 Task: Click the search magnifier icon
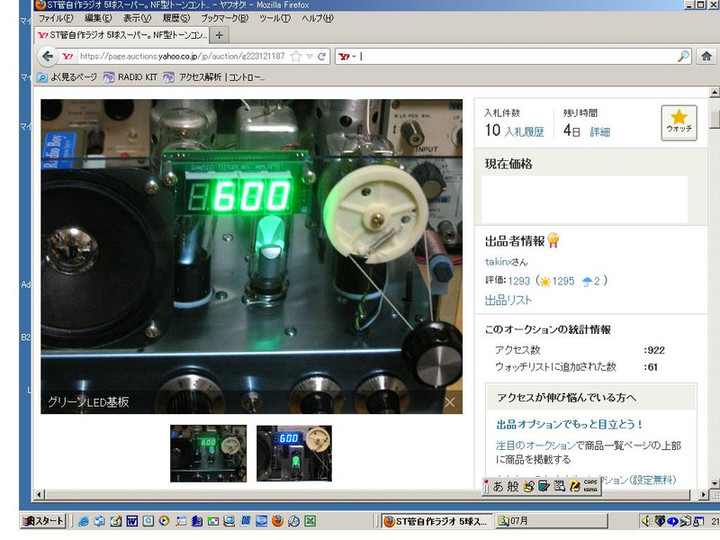pos(683,57)
